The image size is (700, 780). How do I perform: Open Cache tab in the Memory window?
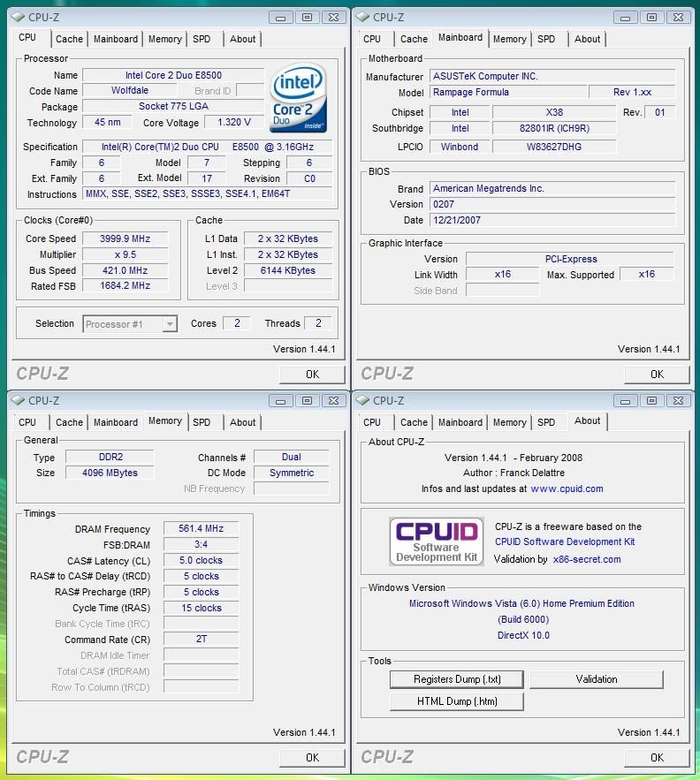[x=69, y=422]
